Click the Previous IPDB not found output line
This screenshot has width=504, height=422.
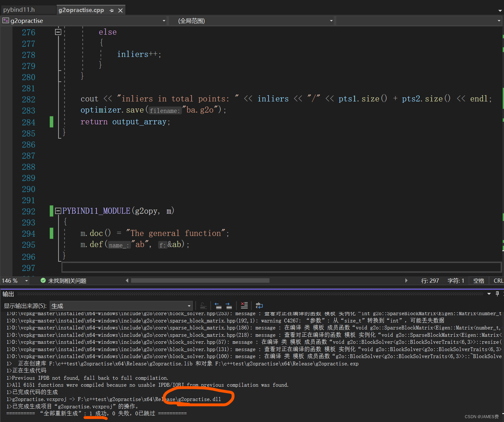87,378
